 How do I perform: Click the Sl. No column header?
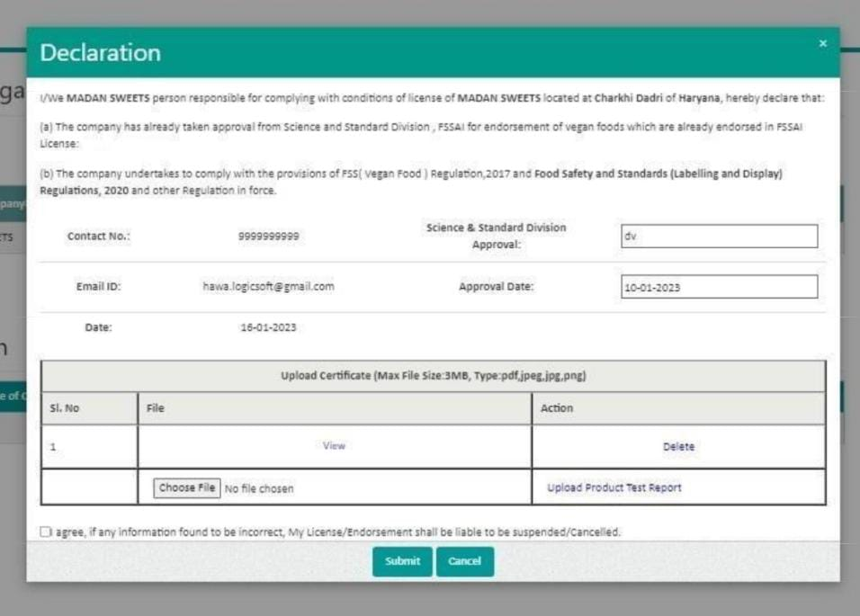click(64, 408)
